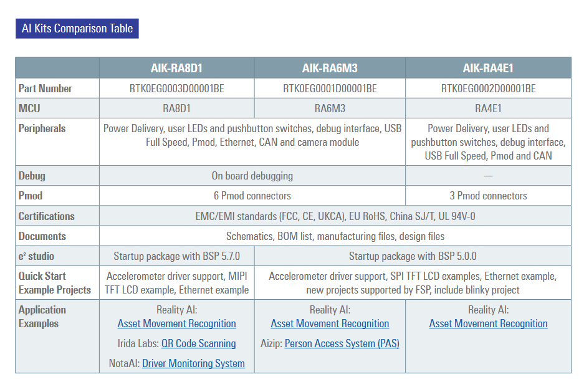
Task: Click the Startup package with BSP 5.7.0 cell
Action: (x=176, y=256)
